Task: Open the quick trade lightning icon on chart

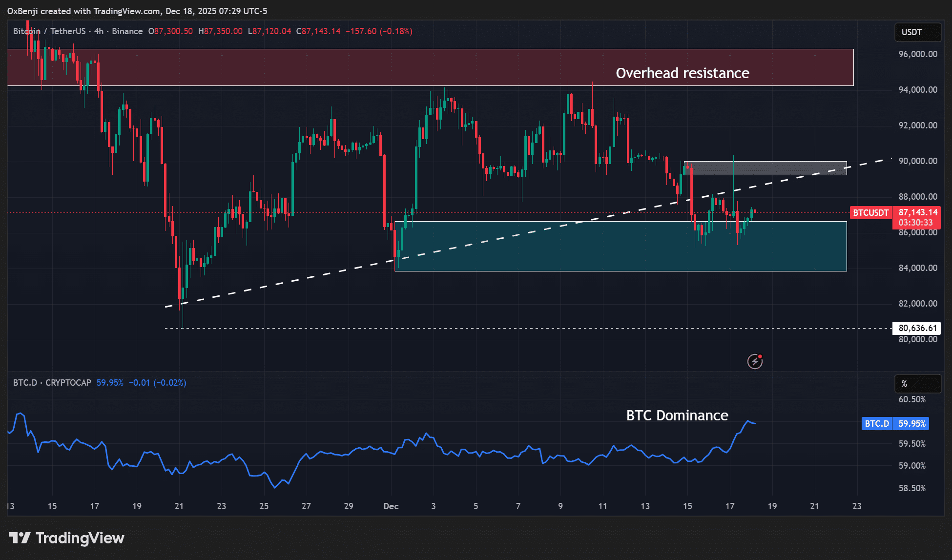Action: (755, 361)
